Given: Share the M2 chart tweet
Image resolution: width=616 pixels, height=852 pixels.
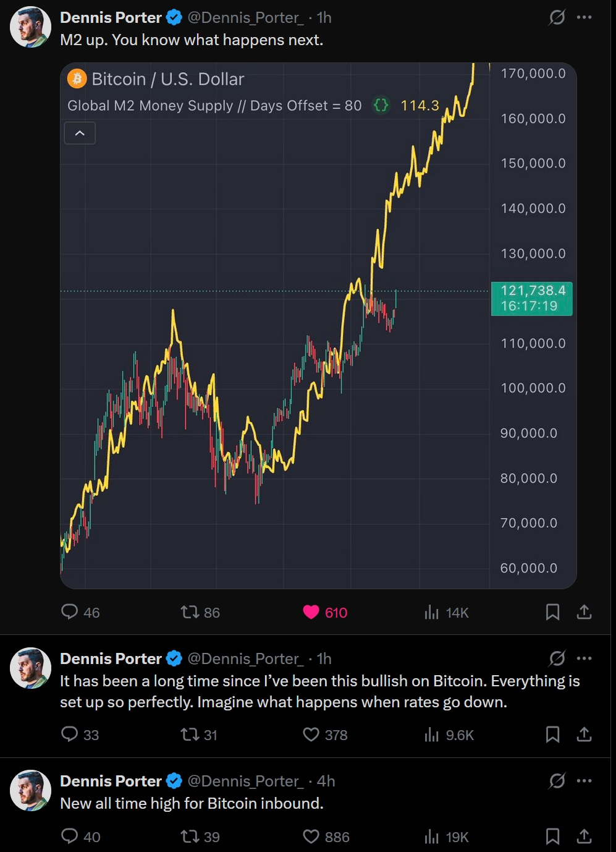Looking at the screenshot, I should [x=584, y=612].
